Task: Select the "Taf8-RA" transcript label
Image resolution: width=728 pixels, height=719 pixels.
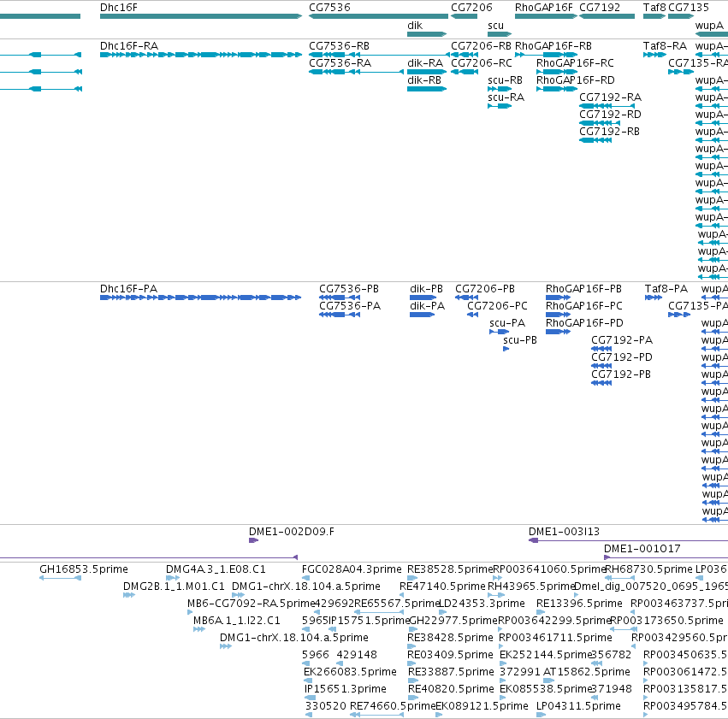Action: tap(666, 46)
